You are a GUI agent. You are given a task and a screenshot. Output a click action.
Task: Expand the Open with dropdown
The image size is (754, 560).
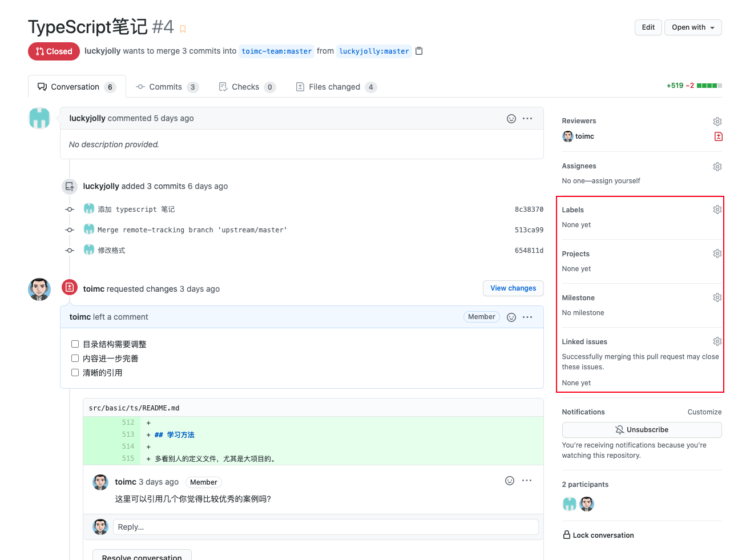tap(692, 27)
